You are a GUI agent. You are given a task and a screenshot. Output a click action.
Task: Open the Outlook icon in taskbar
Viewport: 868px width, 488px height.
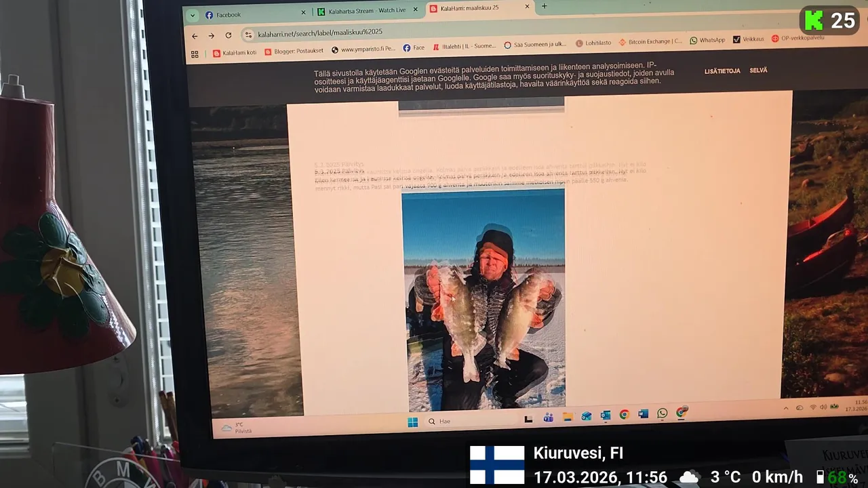606,415
